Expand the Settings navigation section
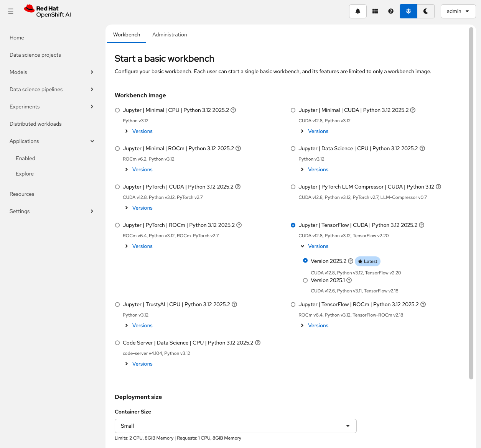481x448 pixels. (x=52, y=211)
